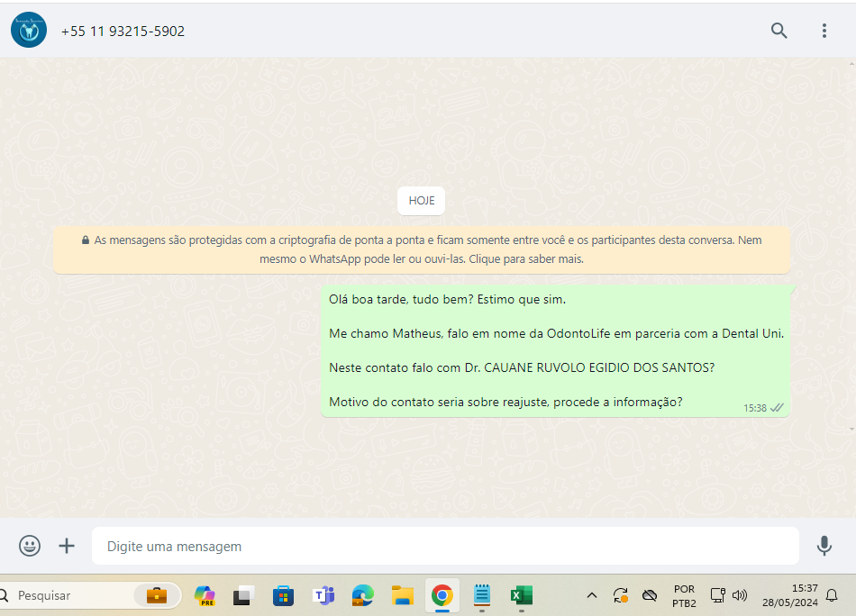Click the Matheus OdontoLife message bubble
The height and width of the screenshot is (616, 856).
click(x=555, y=351)
